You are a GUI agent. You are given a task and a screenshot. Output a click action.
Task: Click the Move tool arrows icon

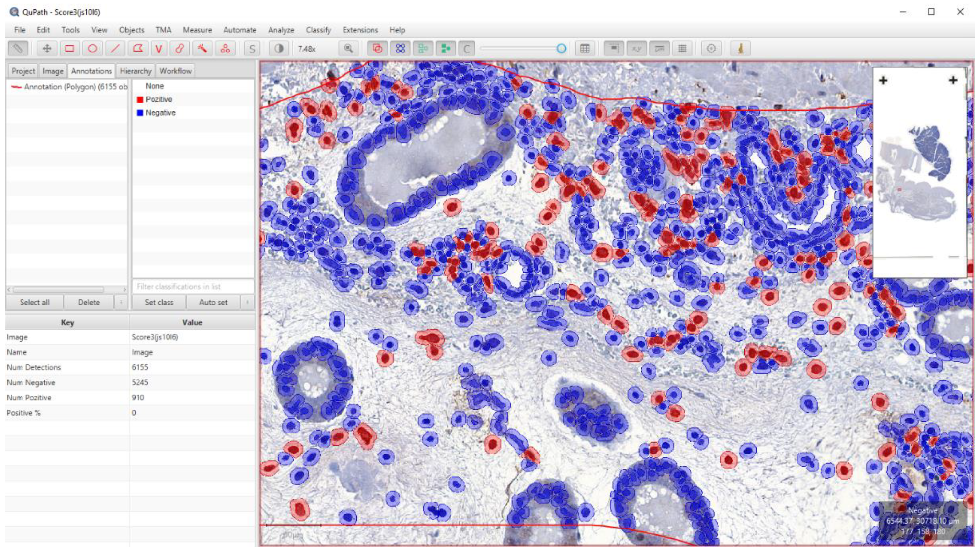coord(47,49)
